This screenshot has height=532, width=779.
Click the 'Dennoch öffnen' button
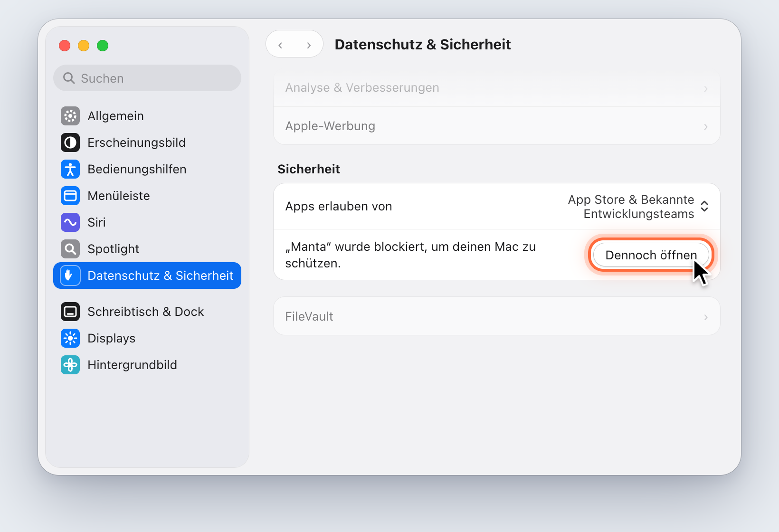(651, 255)
